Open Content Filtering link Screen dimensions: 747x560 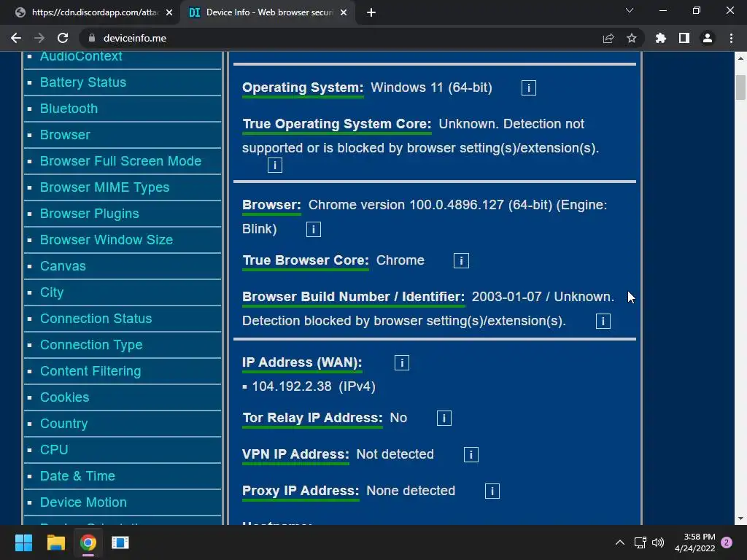(x=90, y=371)
